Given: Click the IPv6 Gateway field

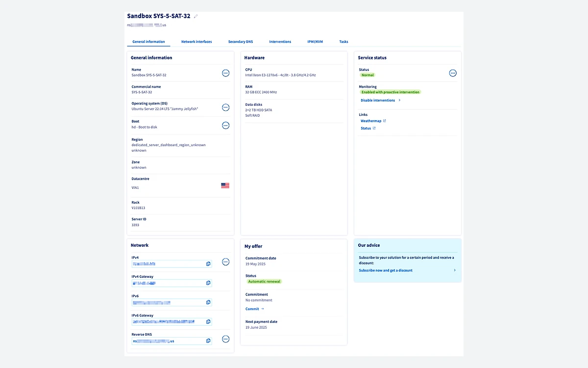Looking at the screenshot, I should 172,322.
